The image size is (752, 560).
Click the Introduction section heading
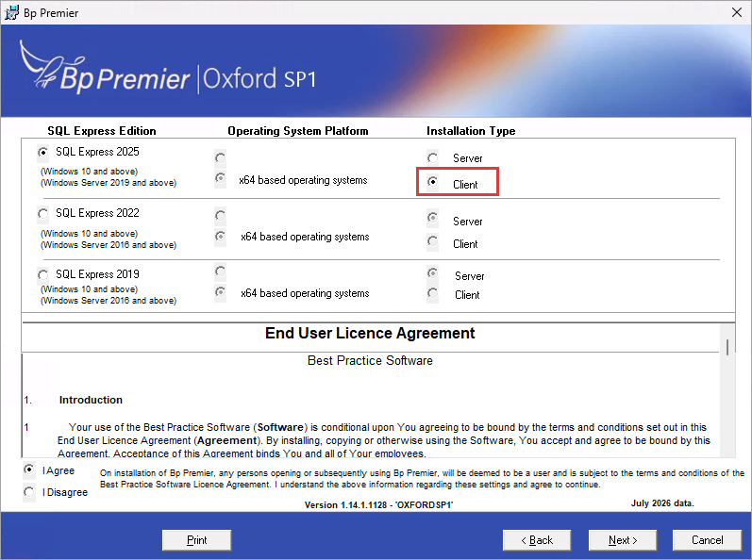point(91,400)
